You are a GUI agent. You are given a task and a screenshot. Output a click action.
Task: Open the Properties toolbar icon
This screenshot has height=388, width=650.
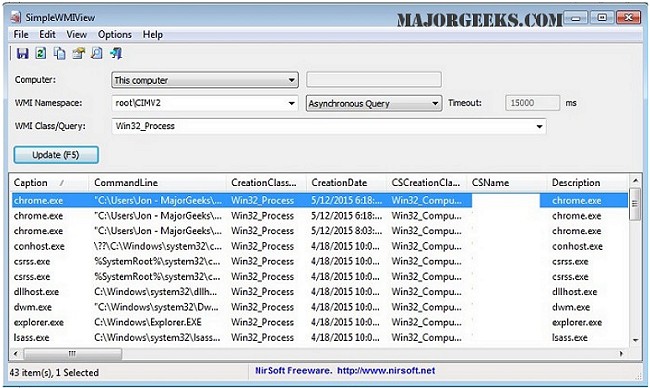78,53
